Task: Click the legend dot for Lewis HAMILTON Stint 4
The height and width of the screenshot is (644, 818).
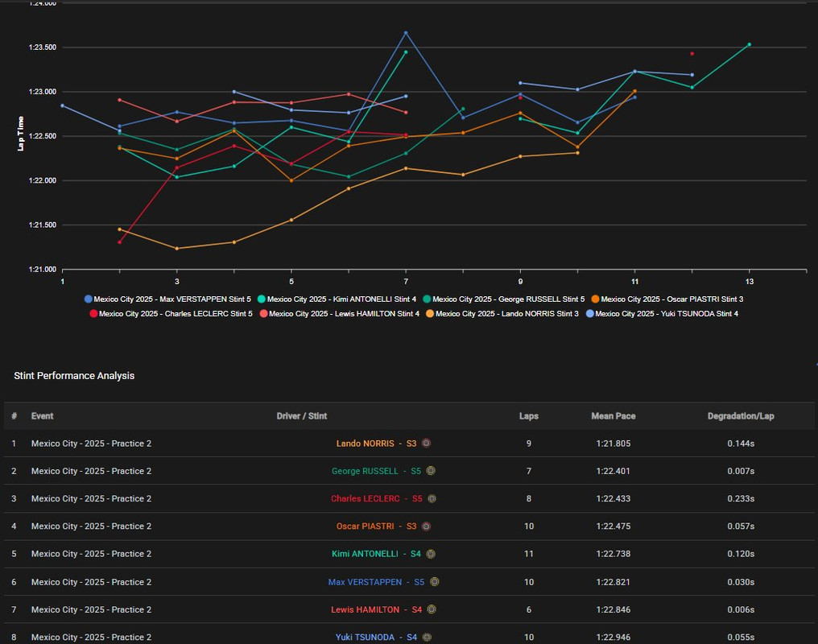Action: pos(263,314)
